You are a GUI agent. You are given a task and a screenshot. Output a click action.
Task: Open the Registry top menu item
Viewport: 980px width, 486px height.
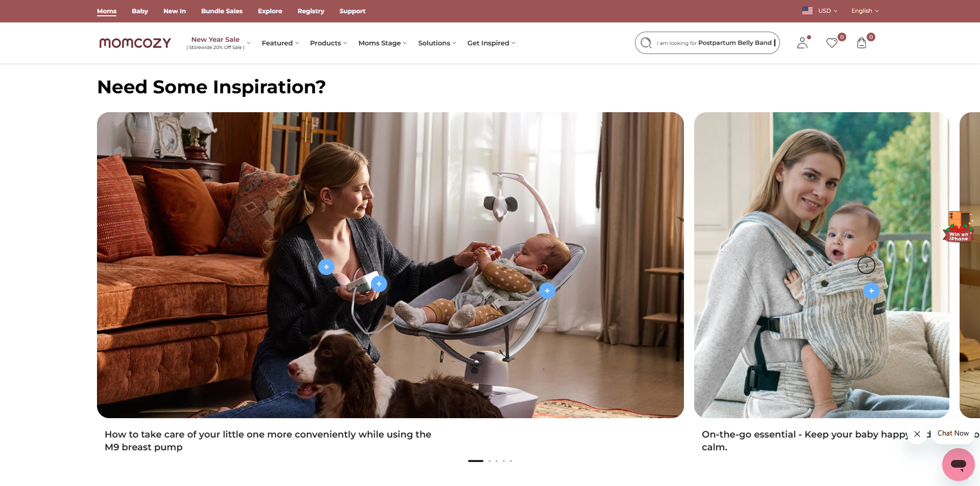(x=311, y=11)
